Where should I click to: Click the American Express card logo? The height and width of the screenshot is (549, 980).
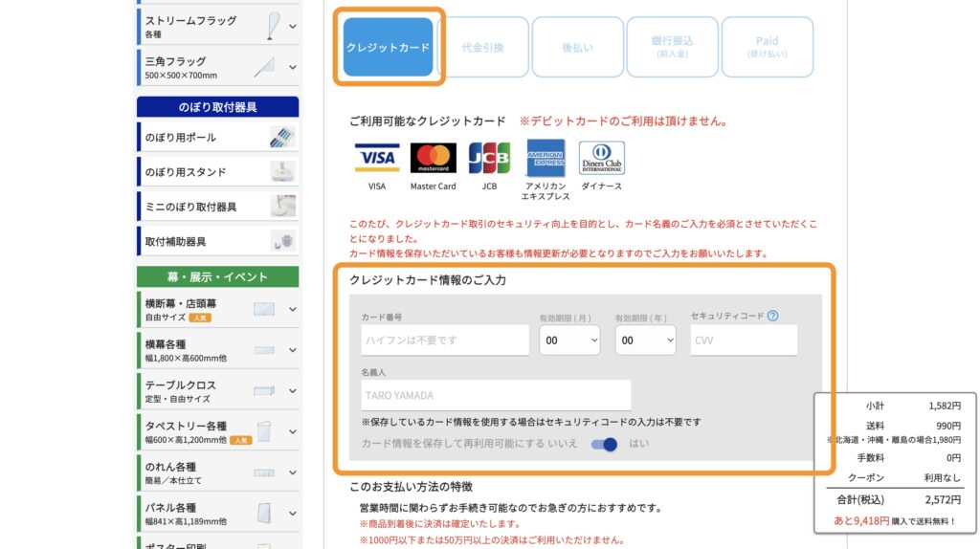coord(546,158)
